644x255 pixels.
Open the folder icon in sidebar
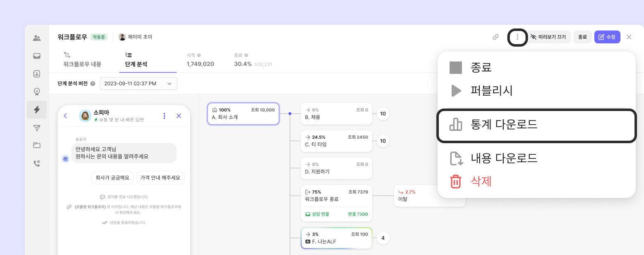pyautogui.click(x=37, y=145)
